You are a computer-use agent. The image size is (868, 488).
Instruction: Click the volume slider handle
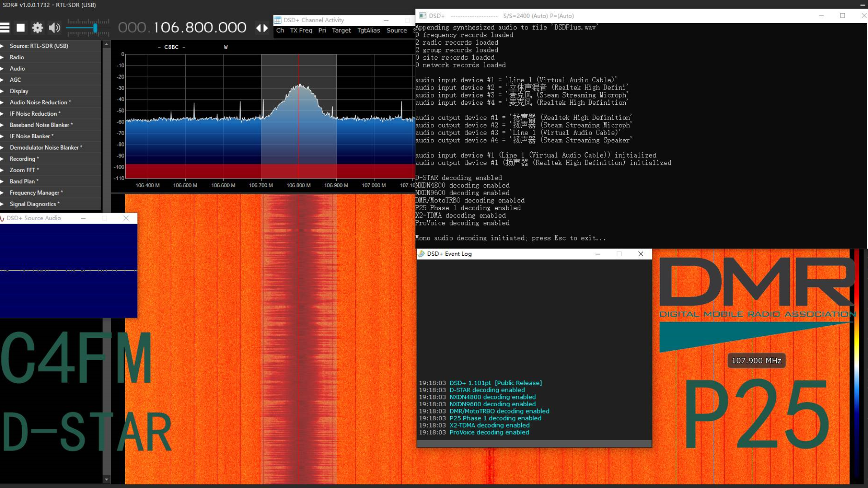95,28
